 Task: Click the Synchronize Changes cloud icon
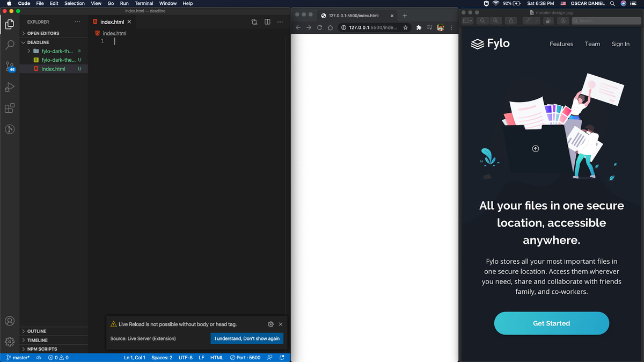tap(39, 358)
